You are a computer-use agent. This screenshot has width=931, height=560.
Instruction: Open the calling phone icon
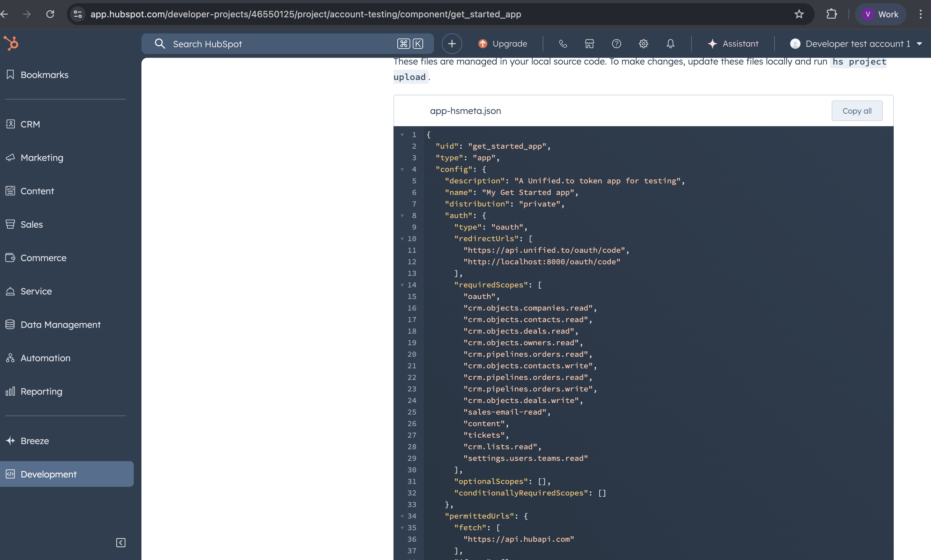coord(563,44)
